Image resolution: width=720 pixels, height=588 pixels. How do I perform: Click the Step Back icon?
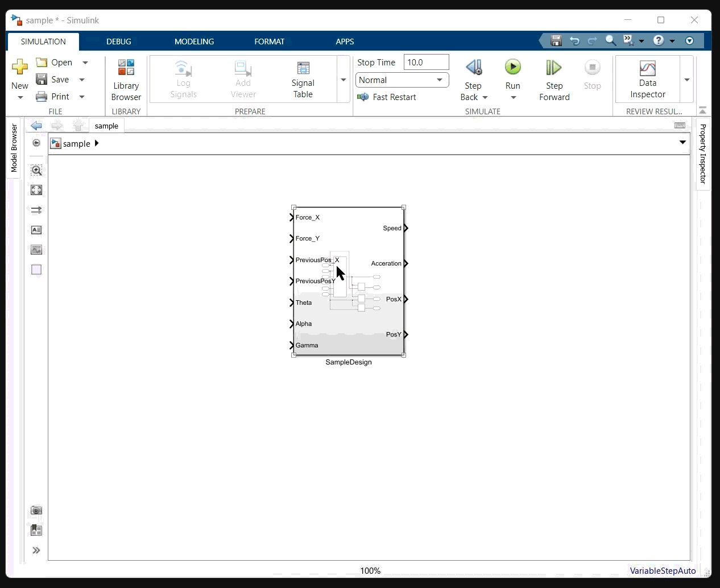click(x=474, y=68)
